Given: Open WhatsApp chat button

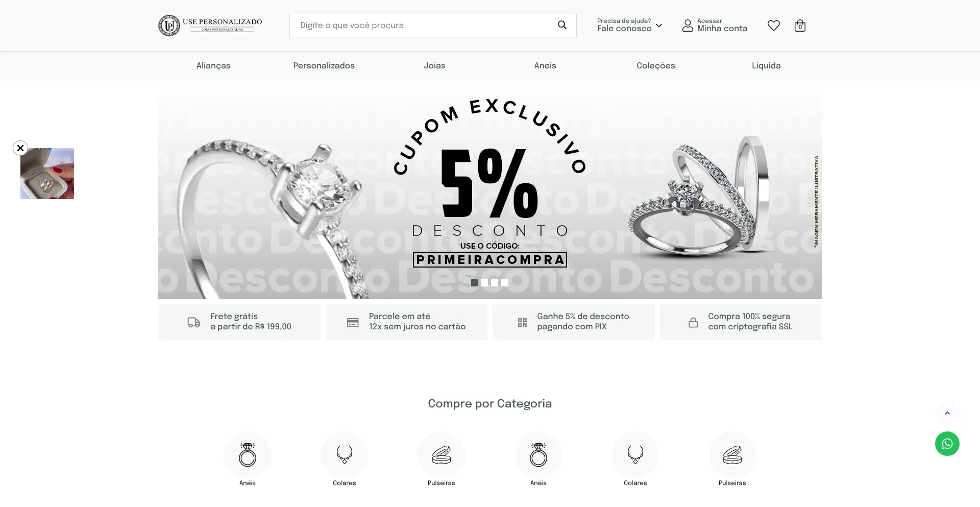Looking at the screenshot, I should coord(947,444).
